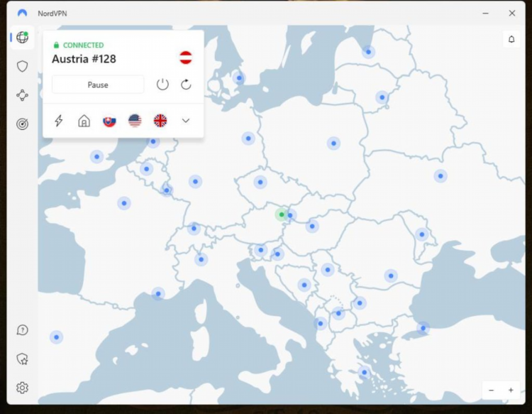Image resolution: width=532 pixels, height=414 pixels.
Task: Disconnect using the power icon
Action: tap(162, 85)
